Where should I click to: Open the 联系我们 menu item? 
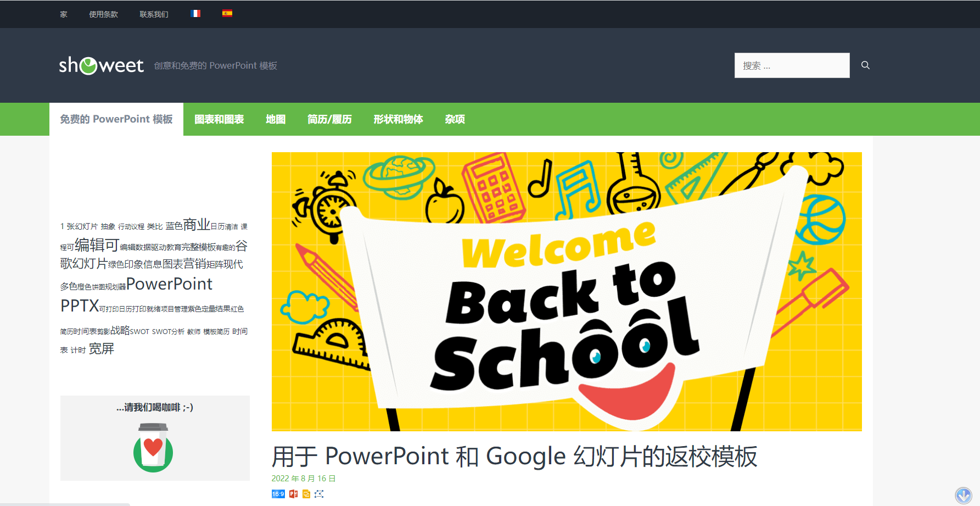[x=154, y=14]
